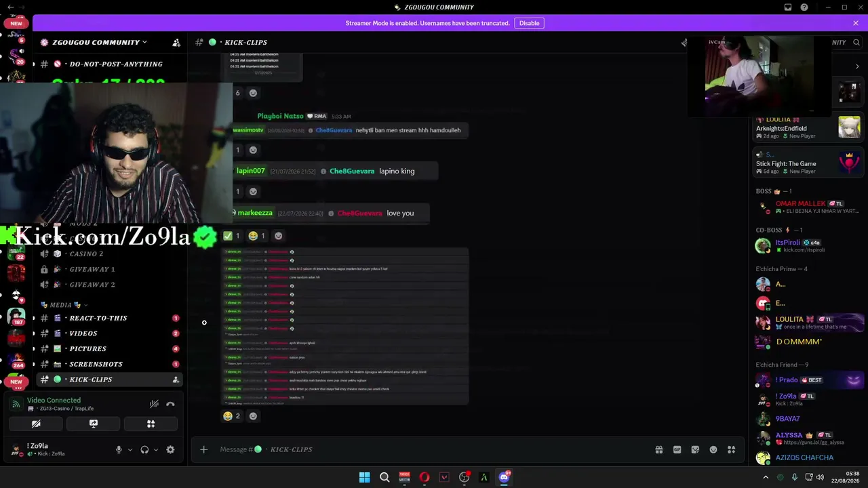This screenshot has height=488, width=868.
Task: Create invite for KICK-CLIPS channel
Action: click(x=176, y=380)
